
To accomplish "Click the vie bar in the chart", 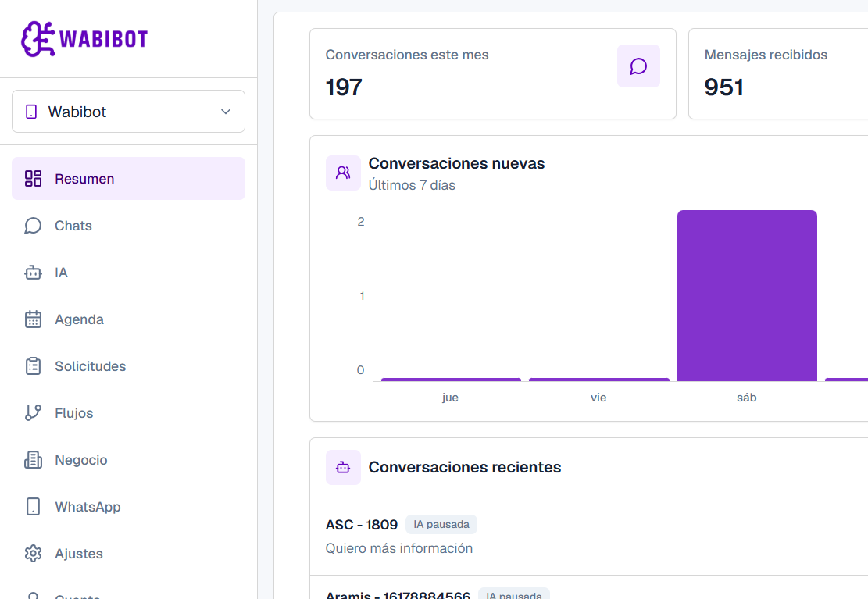I will [x=599, y=380].
